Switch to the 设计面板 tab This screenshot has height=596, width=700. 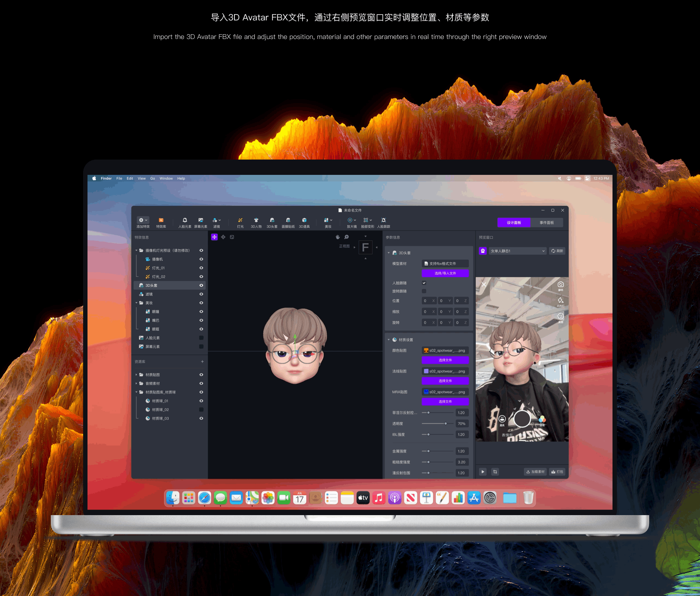(x=514, y=223)
